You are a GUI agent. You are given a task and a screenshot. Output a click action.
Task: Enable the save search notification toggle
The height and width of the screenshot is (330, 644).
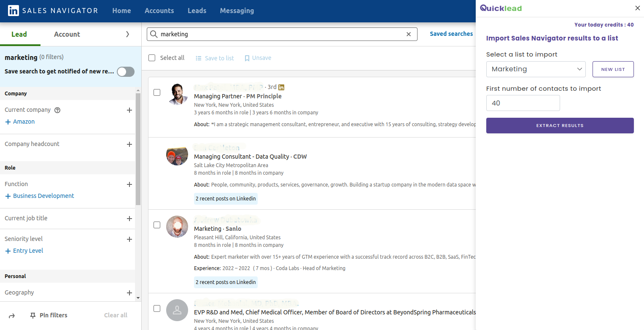(x=125, y=72)
